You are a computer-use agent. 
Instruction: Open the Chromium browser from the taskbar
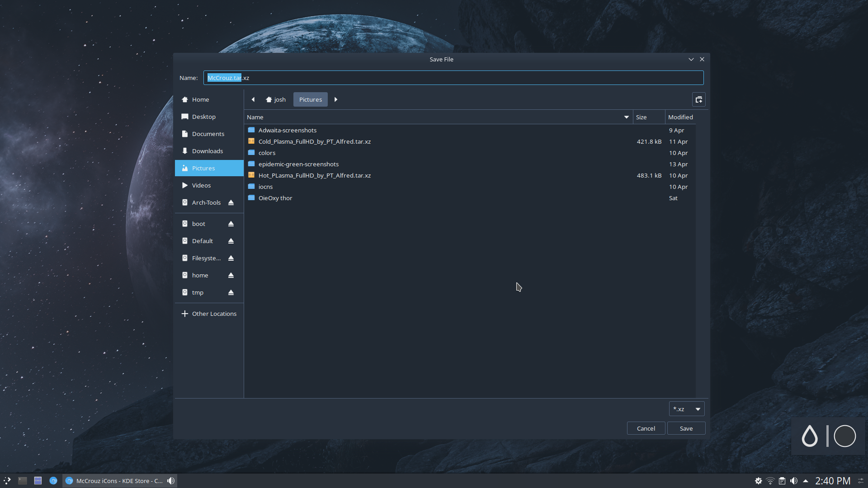coord(54,480)
